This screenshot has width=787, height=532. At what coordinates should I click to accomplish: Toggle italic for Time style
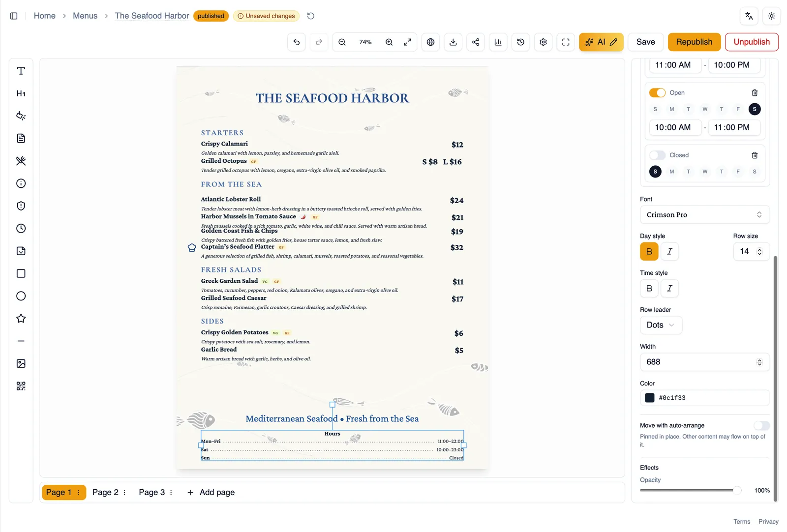[x=669, y=288]
